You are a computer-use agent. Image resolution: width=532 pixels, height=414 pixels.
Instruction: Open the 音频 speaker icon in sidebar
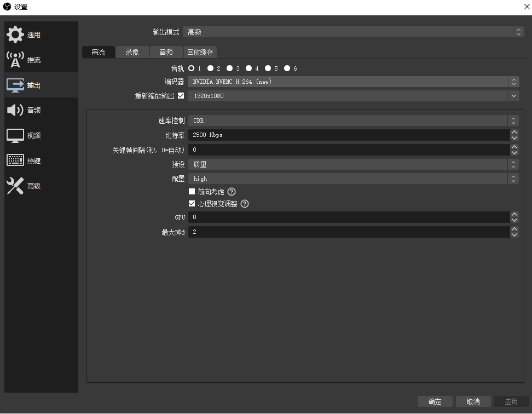coord(15,110)
